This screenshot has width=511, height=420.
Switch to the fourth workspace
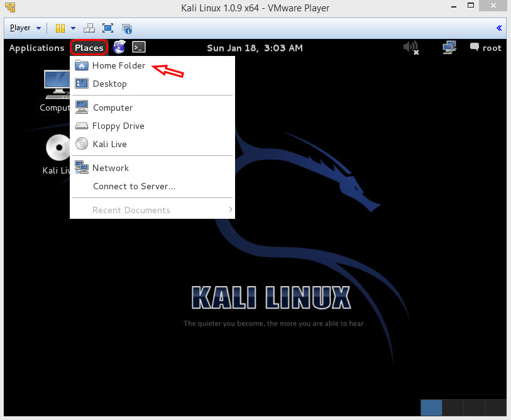[496, 407]
